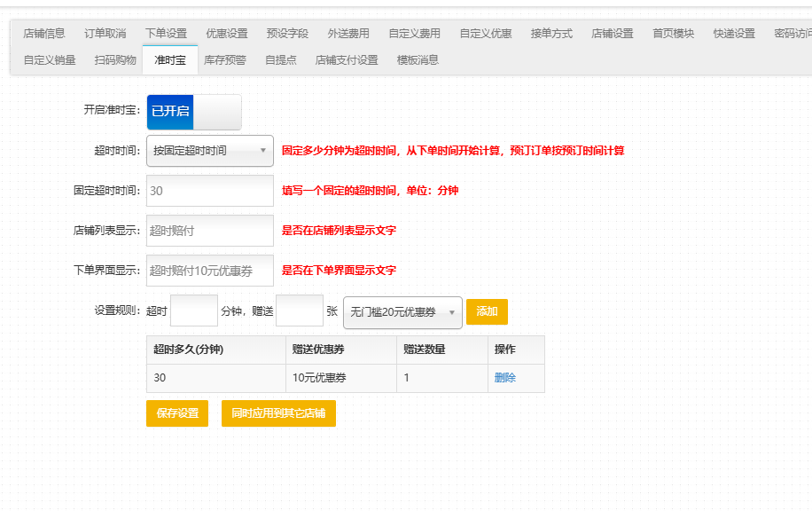Go to the 优惠设置 tab
Screen dimensions: 812x511
[x=227, y=34]
